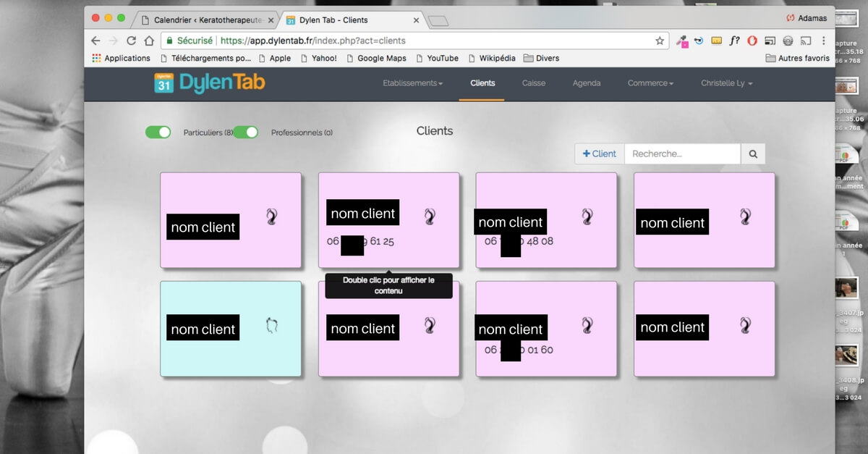868x454 pixels.
Task: Bookmark this page with the star icon
Action: 660,41
